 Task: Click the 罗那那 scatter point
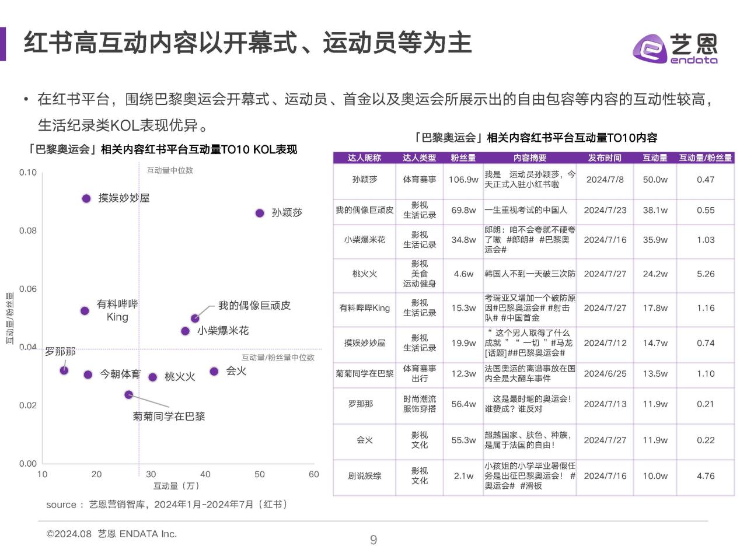(64, 370)
